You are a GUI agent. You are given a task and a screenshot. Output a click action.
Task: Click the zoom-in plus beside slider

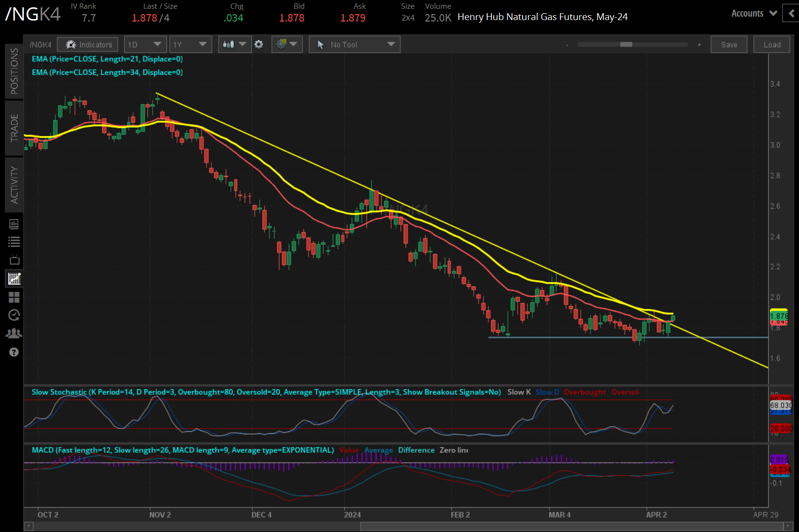pyautogui.click(x=699, y=44)
